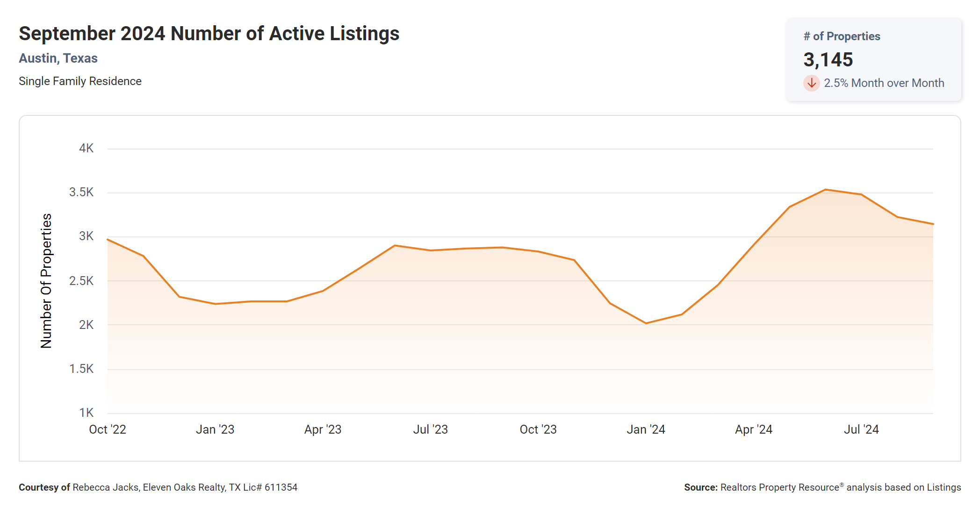Click the 1K y-axis tick label
The image size is (980, 514).
click(86, 413)
